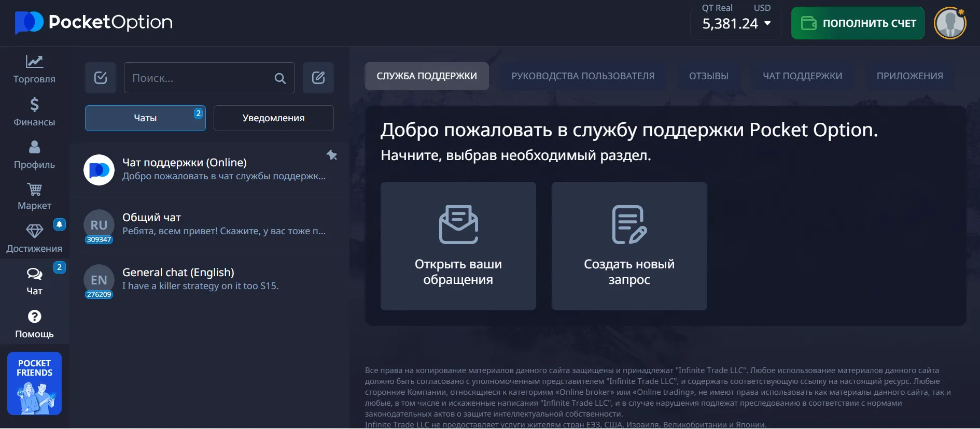
Task: Open the Руководства пользователя tab
Action: click(x=583, y=76)
